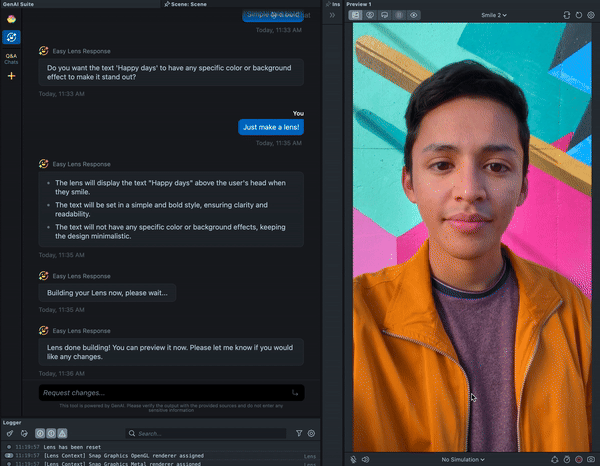Open Preview panel settings gear
Screen dimensions: 600x466
tap(592, 16)
